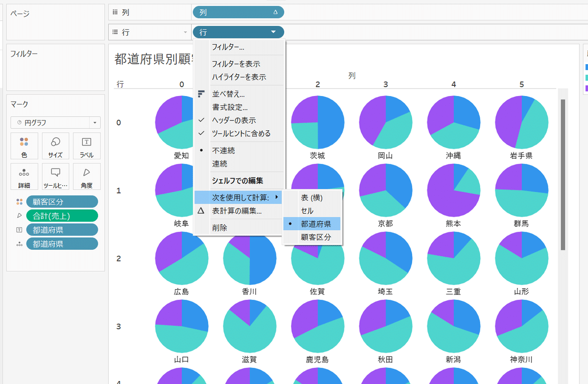Viewport: 588px width, 384px height.
Task: Click the 顧客区分 marks pill
Action: [62, 202]
